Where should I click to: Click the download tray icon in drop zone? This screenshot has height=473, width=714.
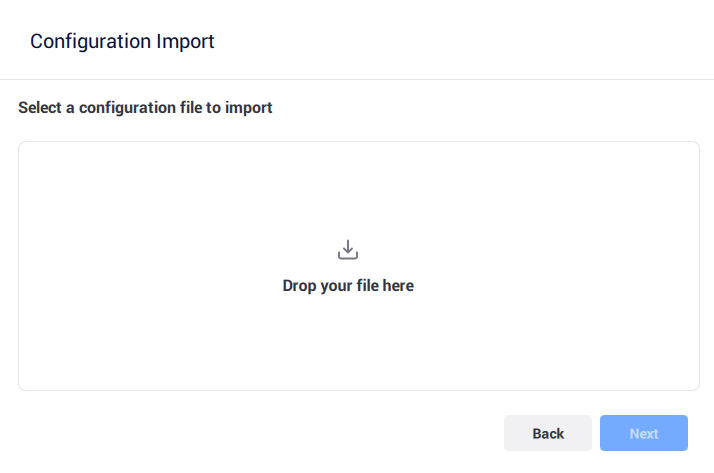[x=348, y=249]
